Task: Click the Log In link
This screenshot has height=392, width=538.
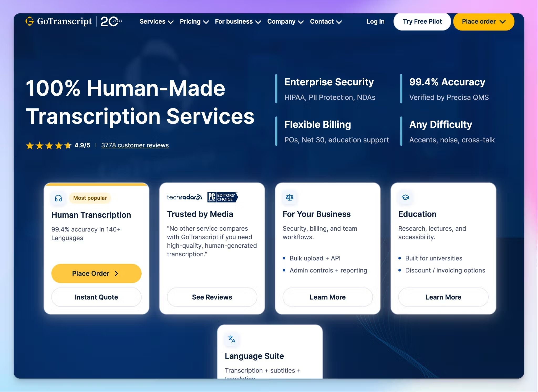Action: point(375,22)
